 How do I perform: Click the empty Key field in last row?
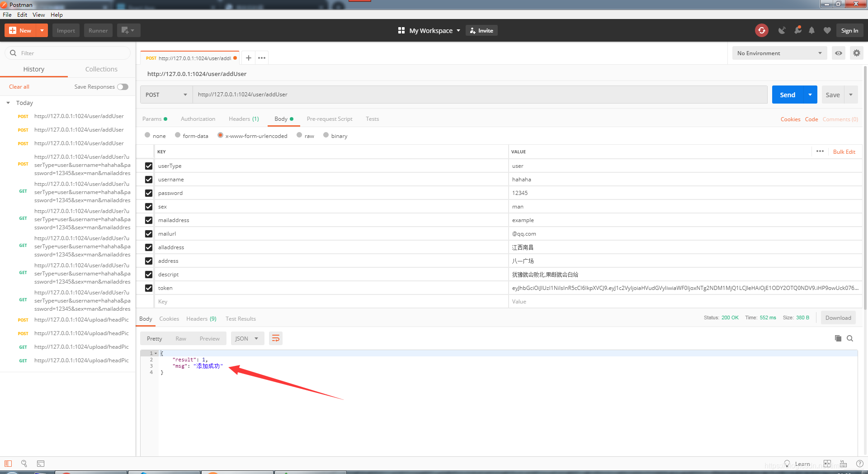click(331, 302)
